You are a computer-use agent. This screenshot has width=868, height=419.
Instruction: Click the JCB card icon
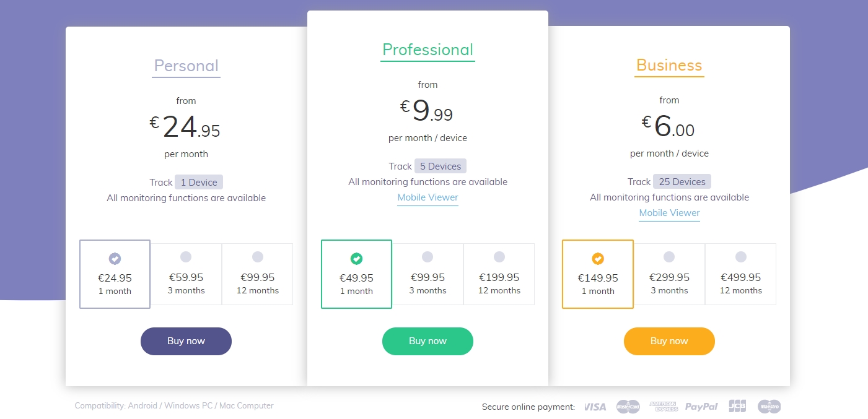point(737,407)
